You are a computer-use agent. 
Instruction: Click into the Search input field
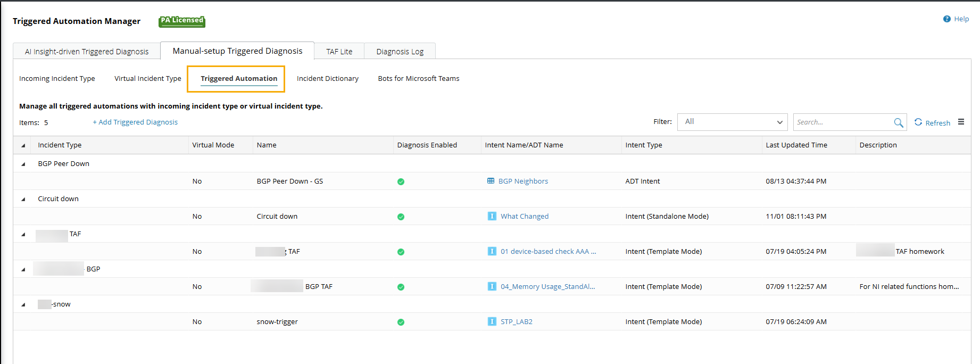(842, 122)
